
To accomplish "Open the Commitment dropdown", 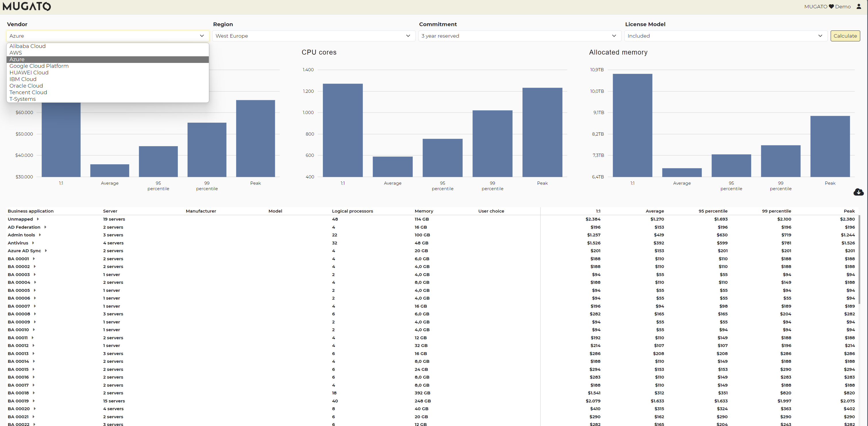I will 519,36.
